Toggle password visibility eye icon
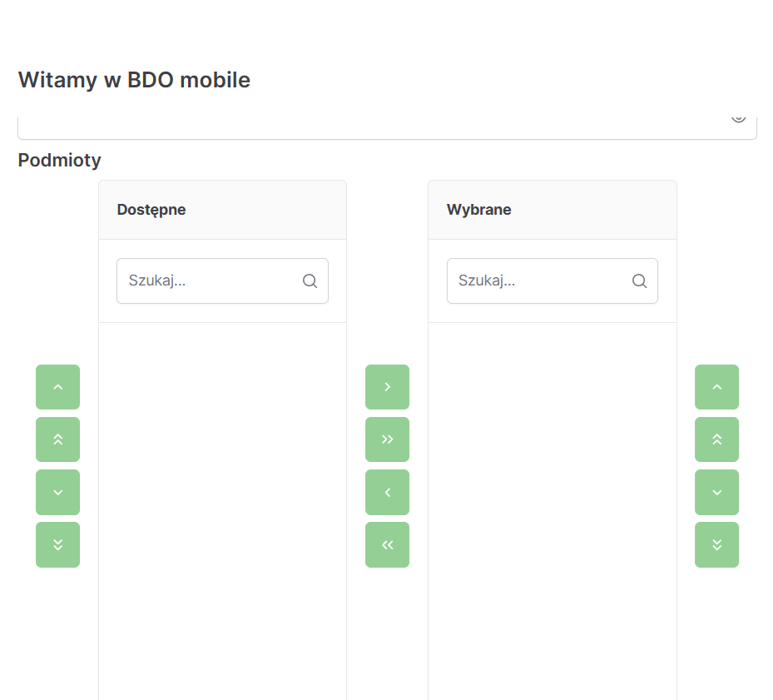 click(x=738, y=117)
